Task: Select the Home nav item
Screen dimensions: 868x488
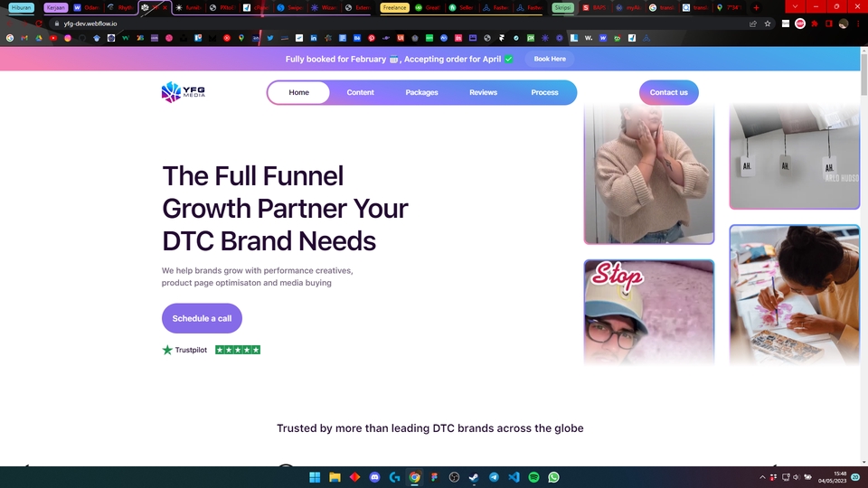Action: coord(299,92)
